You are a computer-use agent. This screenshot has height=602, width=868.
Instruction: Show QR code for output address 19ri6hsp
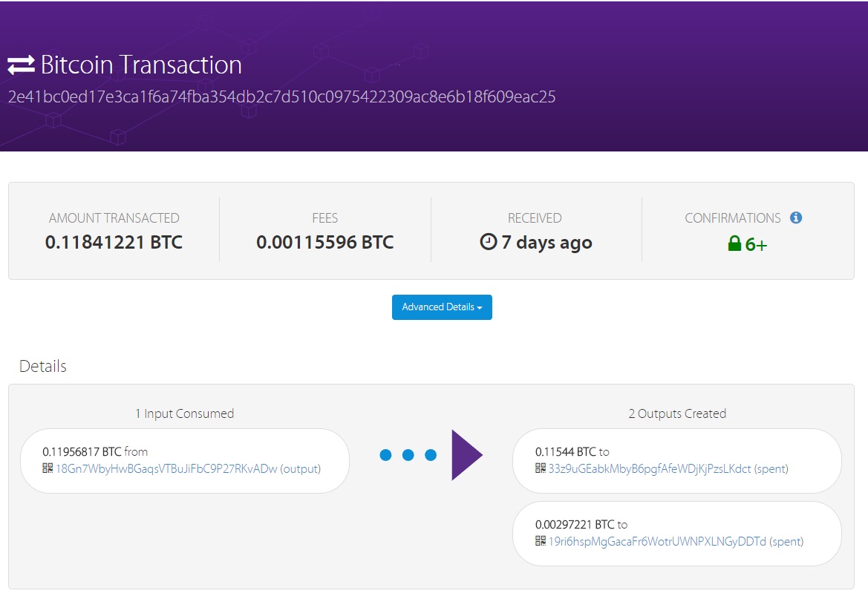(541, 541)
